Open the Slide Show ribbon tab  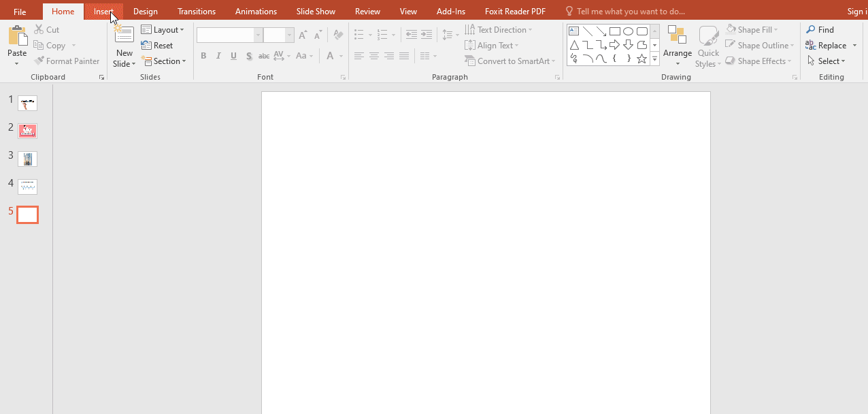click(315, 11)
